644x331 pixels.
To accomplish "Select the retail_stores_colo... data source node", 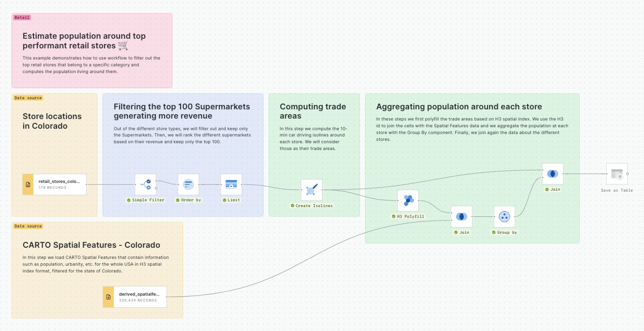I will click(60, 184).
